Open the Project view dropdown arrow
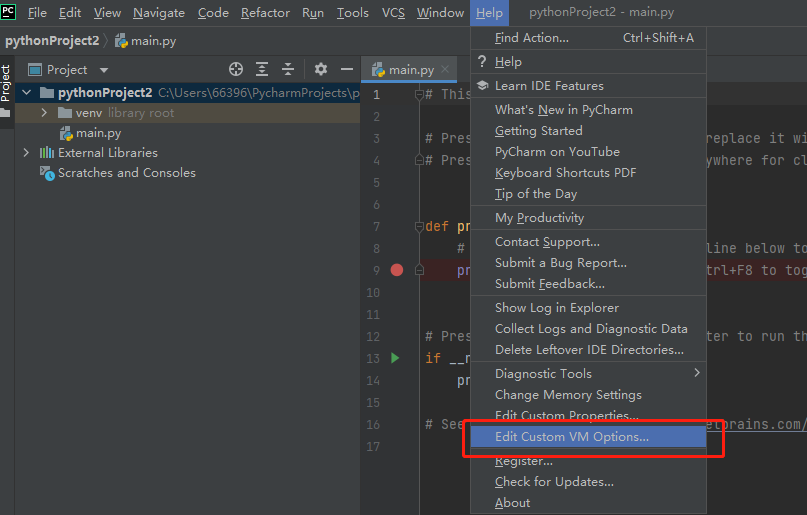807x515 pixels. coord(104,70)
